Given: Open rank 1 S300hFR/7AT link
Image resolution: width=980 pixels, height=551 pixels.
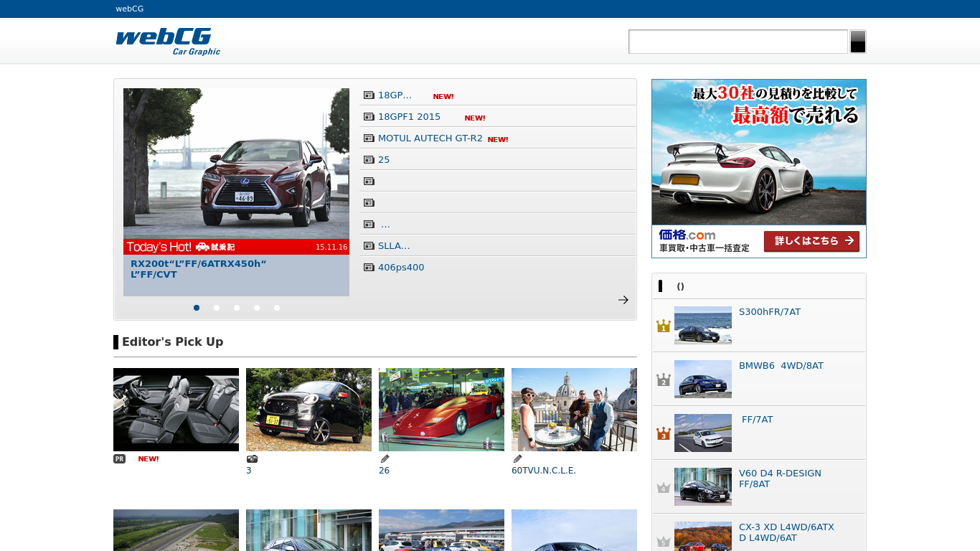Looking at the screenshot, I should 770,312.
